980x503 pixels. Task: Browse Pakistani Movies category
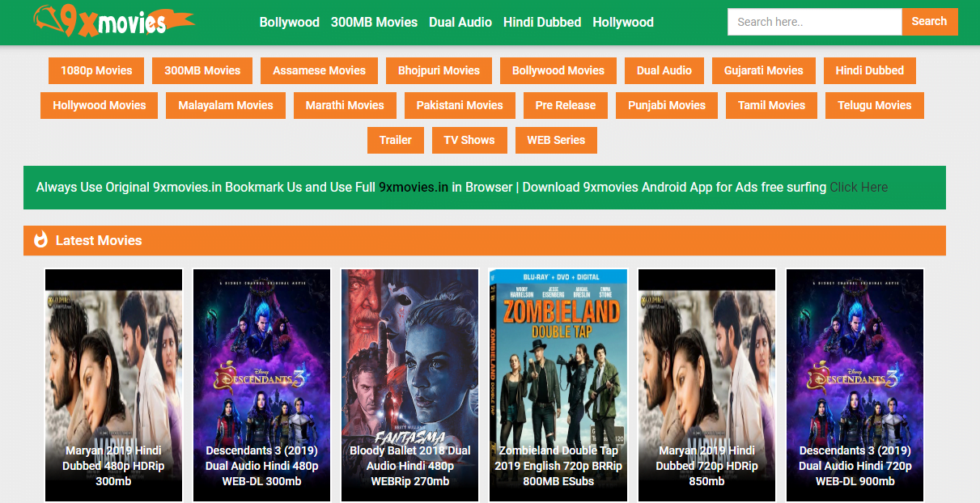(460, 105)
